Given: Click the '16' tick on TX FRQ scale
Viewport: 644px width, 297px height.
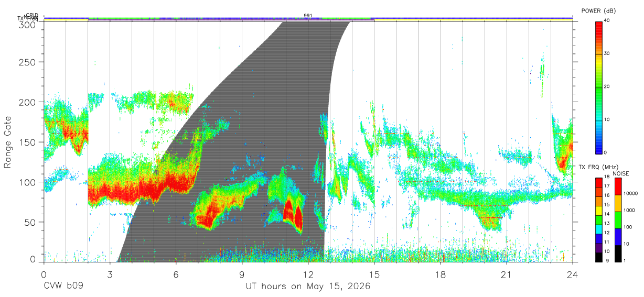Looking at the screenshot, I should point(607,195).
